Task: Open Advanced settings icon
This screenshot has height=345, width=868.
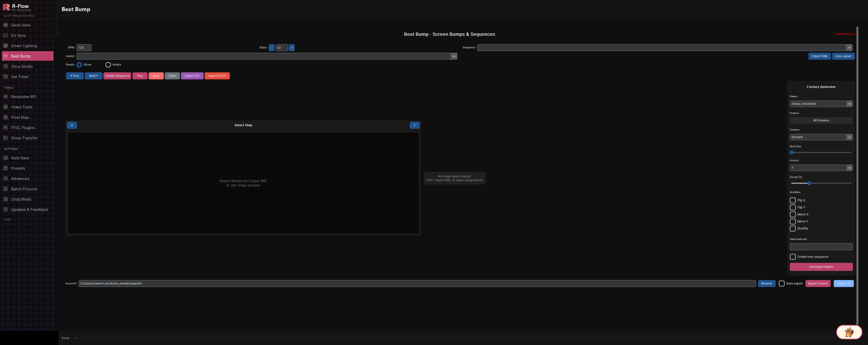Action: [5, 178]
